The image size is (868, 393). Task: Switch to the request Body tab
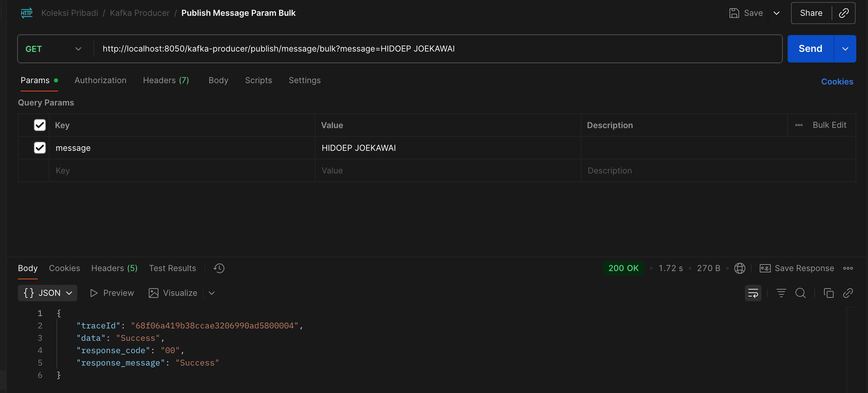pos(218,80)
